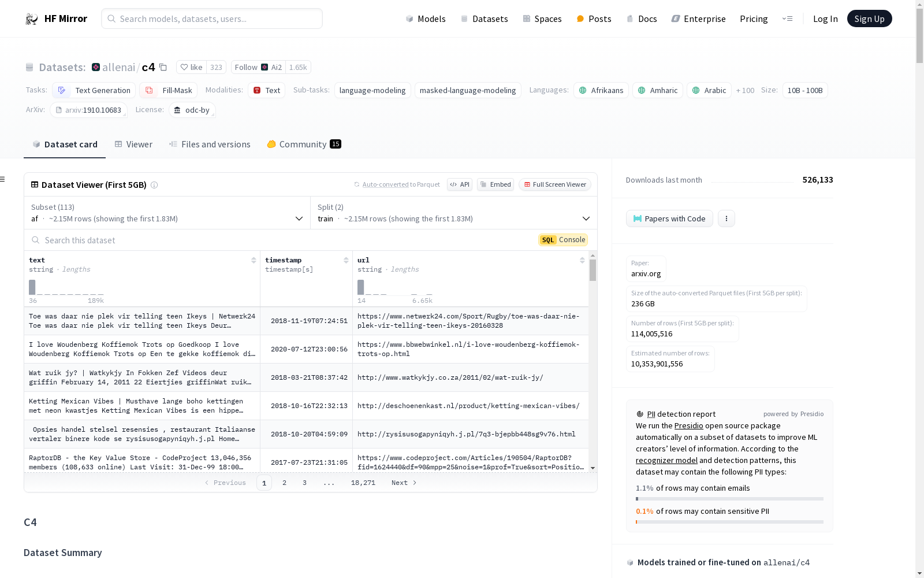Like the c4 dataset
Viewport: 924px width, 578px height.
point(192,67)
